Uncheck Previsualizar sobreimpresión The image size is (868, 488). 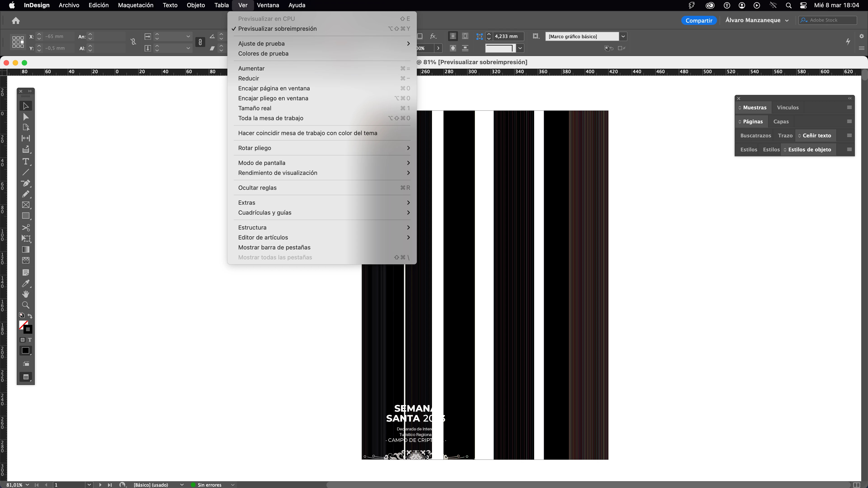click(x=277, y=29)
